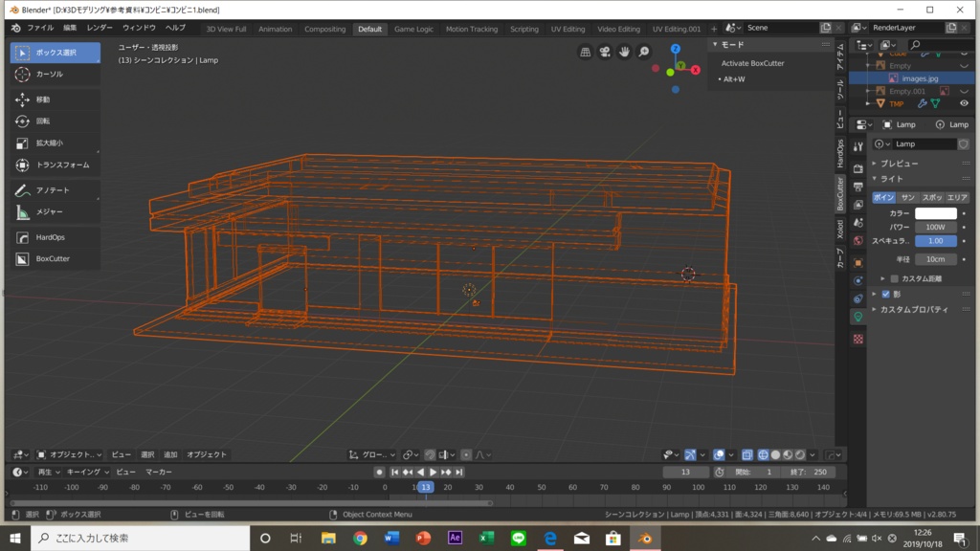Open the Render (レンダー) menu
The image size is (980, 551).
pos(100,28)
